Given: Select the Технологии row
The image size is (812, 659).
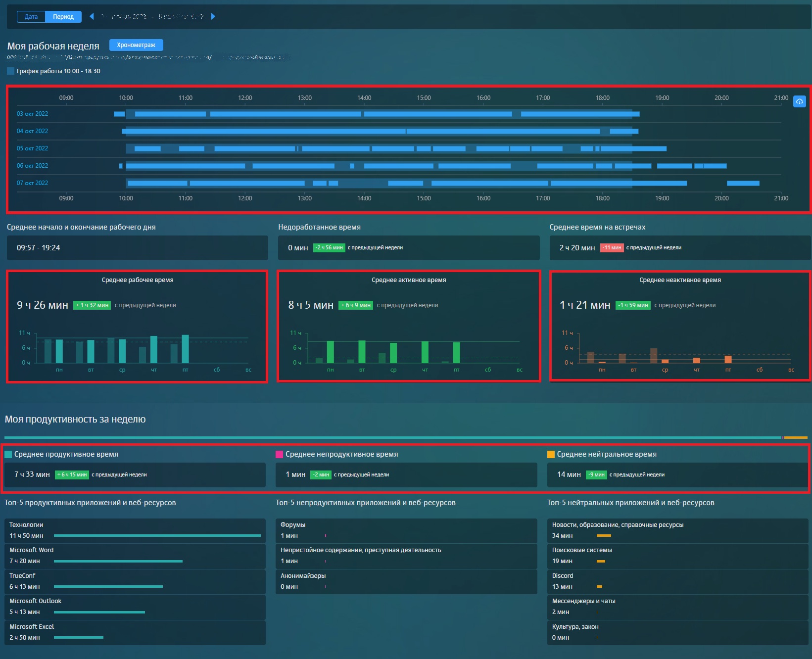Looking at the screenshot, I should pos(135,531).
